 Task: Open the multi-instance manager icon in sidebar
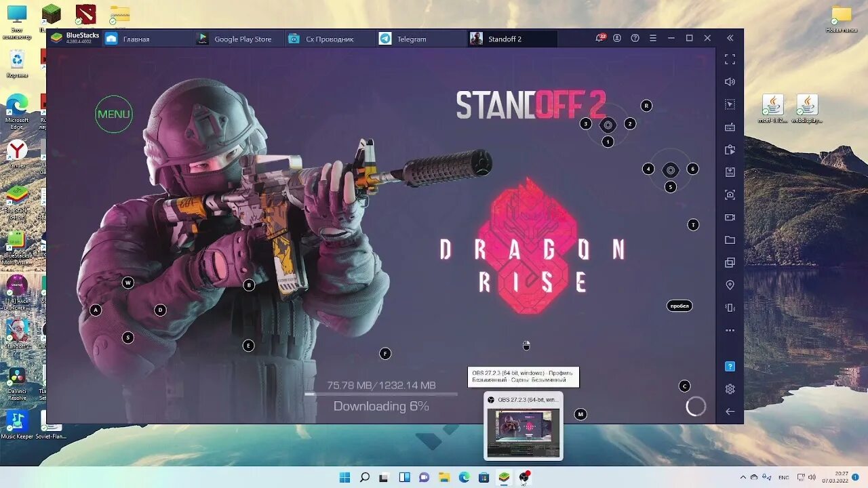coord(730,262)
